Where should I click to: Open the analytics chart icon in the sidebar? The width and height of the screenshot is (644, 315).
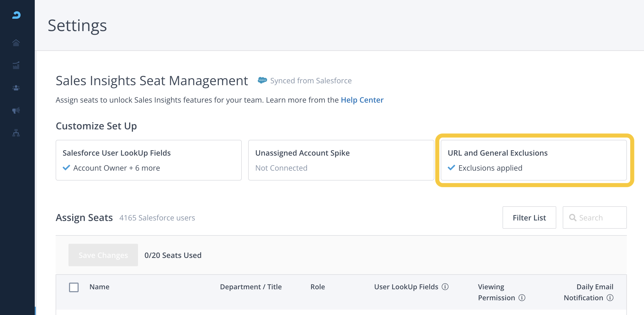[16, 65]
